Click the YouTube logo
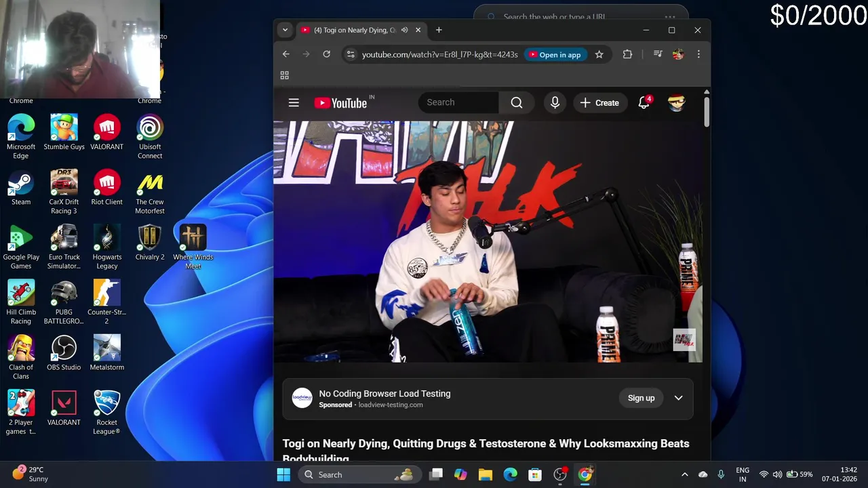 (340, 102)
